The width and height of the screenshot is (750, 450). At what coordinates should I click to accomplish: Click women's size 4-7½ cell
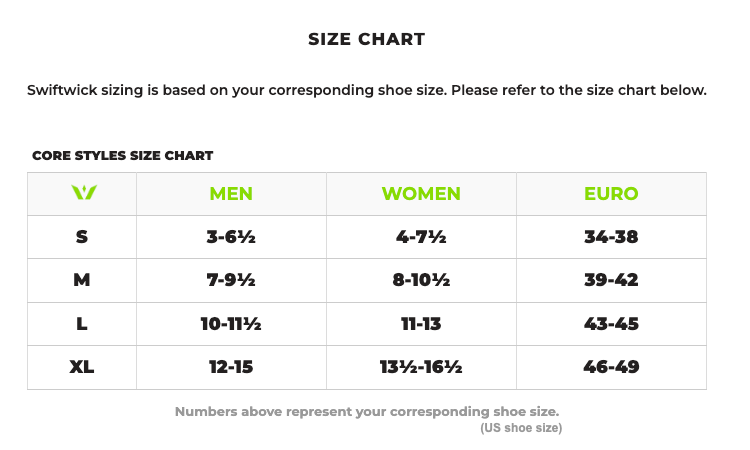tap(421, 237)
